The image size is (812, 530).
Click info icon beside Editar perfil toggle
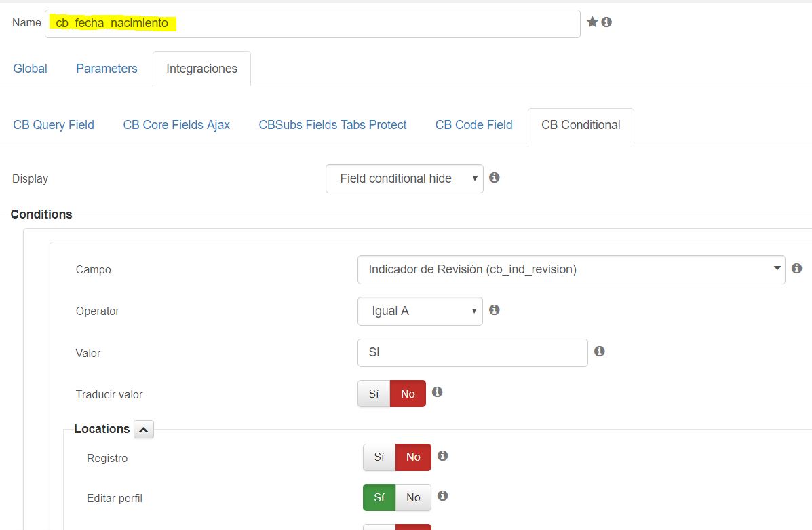click(x=442, y=497)
